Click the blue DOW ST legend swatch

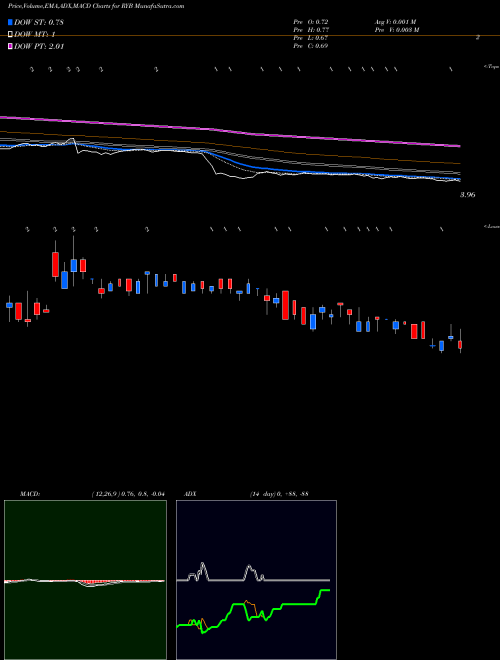point(10,22)
